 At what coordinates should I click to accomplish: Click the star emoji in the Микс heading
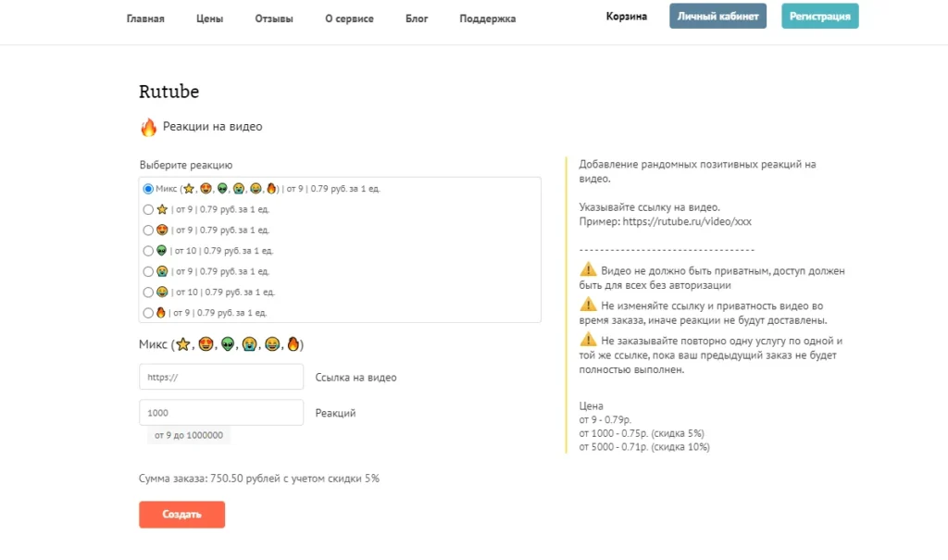coord(182,344)
